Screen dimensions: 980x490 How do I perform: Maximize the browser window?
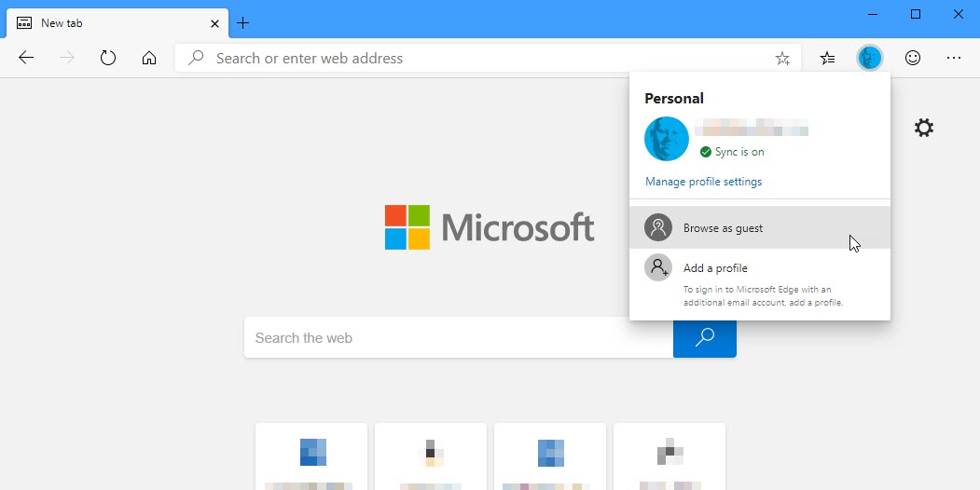coord(916,14)
